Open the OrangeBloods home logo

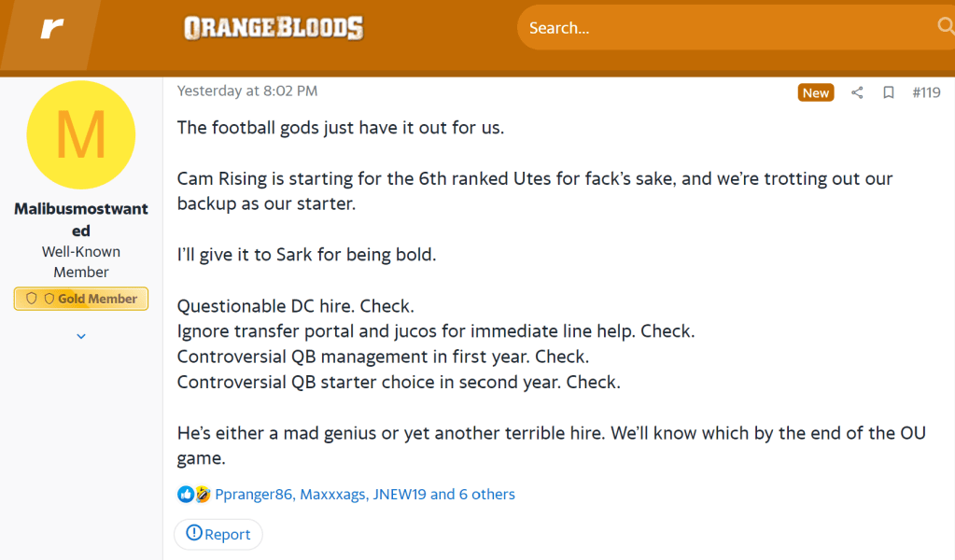(x=274, y=28)
